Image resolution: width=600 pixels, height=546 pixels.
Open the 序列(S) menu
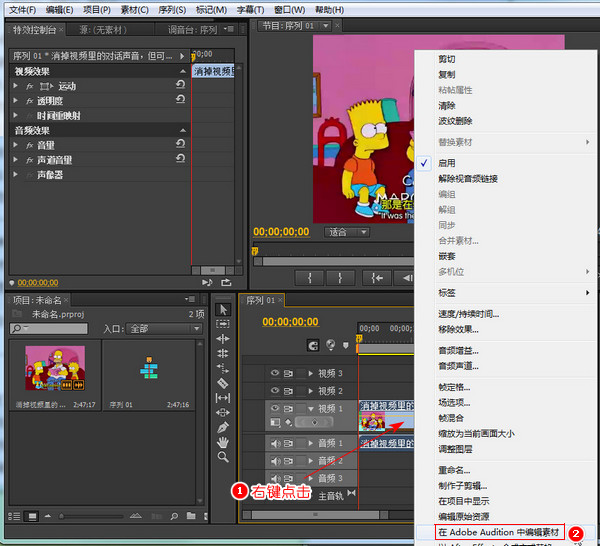click(x=172, y=10)
